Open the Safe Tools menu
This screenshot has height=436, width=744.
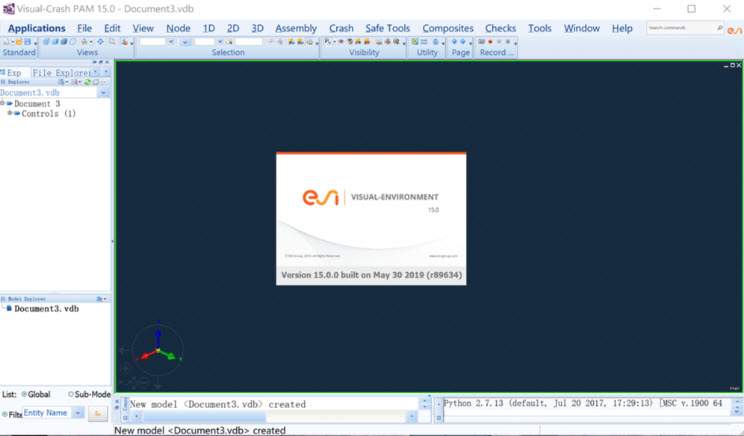[387, 28]
